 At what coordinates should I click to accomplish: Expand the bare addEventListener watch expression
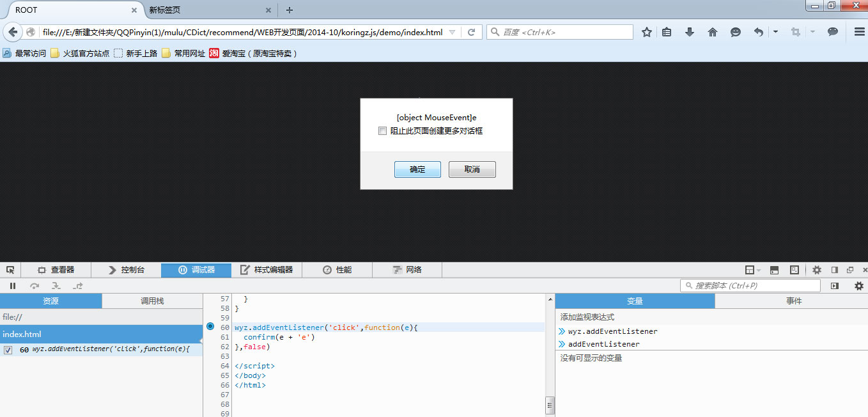tap(562, 344)
